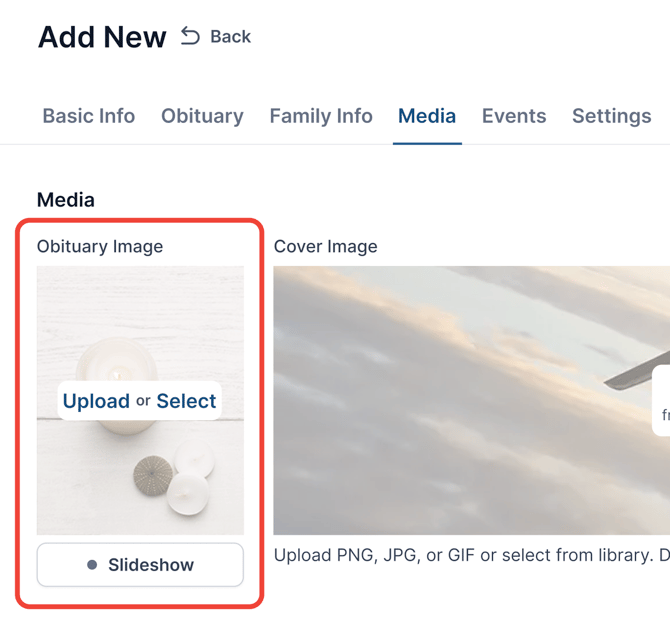Screen dimensions: 670x622
Task: Click the Media section heading
Action: pos(66,200)
